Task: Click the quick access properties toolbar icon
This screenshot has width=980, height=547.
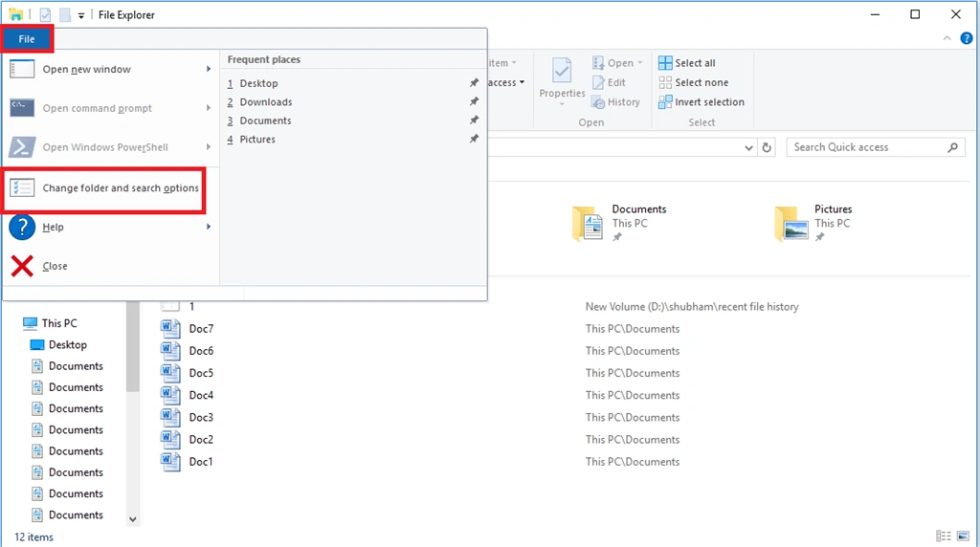Action: click(45, 14)
